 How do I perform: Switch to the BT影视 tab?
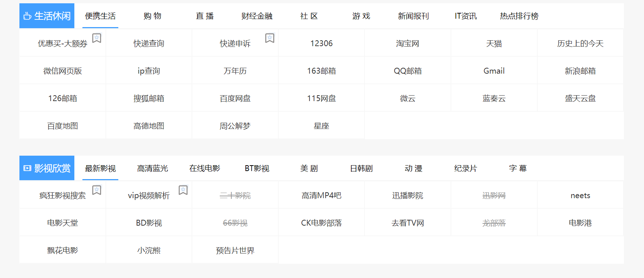tap(257, 168)
